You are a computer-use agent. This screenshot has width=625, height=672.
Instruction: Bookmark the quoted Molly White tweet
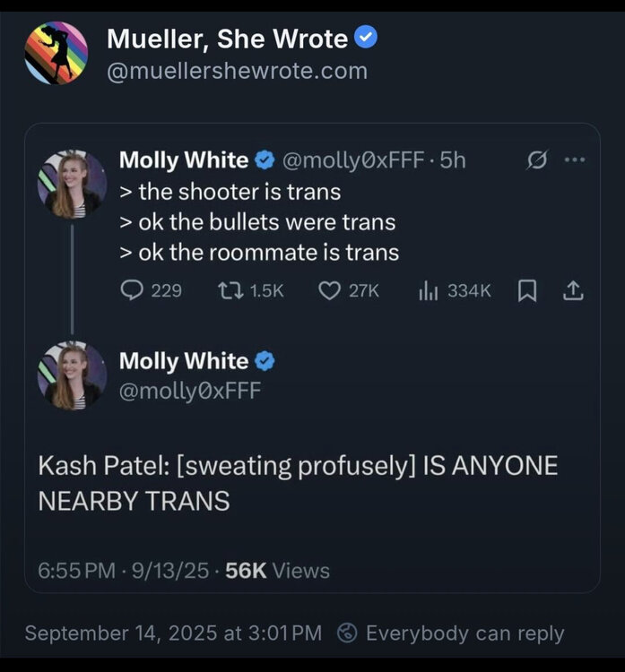pos(528,290)
